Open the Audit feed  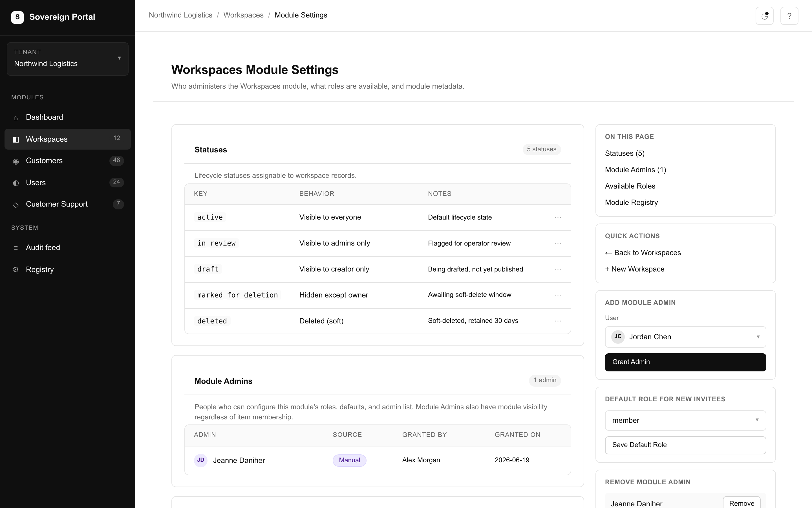pos(67,248)
